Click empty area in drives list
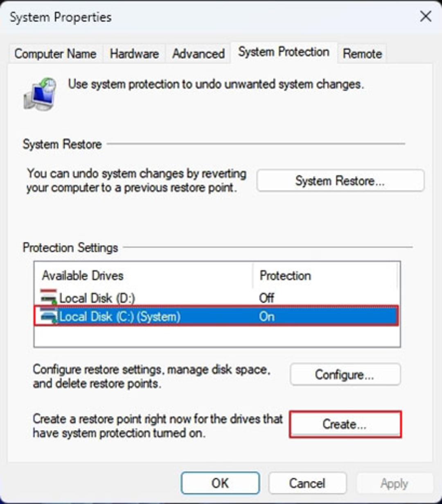Image resolution: width=442 pixels, height=504 pixels. click(x=216, y=336)
